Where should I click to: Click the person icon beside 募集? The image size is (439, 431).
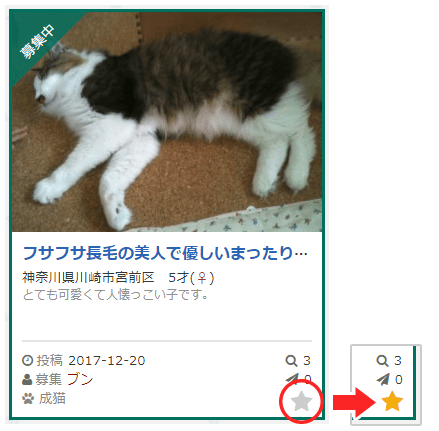(x=27, y=380)
